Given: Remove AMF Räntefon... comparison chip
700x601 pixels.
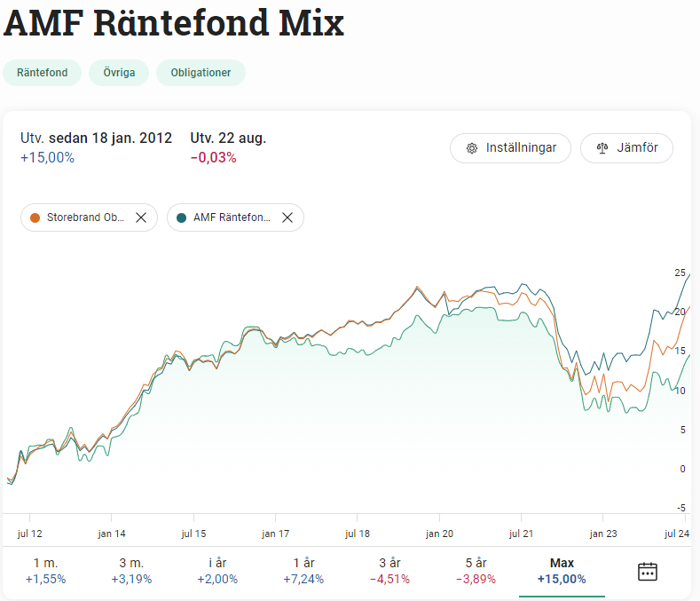Looking at the screenshot, I should [x=287, y=217].
